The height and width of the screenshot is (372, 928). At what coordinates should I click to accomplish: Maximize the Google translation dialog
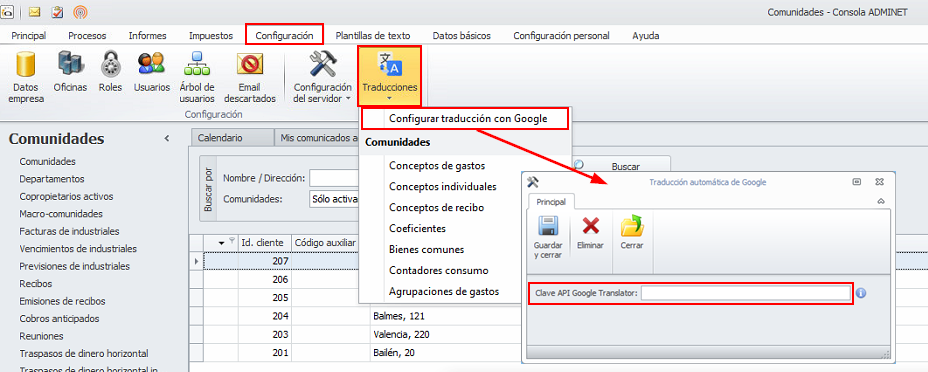[856, 182]
